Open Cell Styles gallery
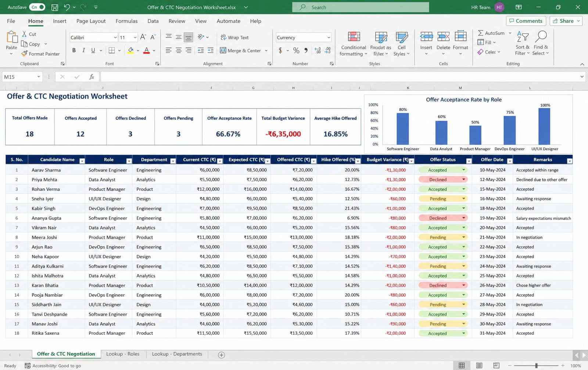This screenshot has width=588, height=370. click(401, 44)
